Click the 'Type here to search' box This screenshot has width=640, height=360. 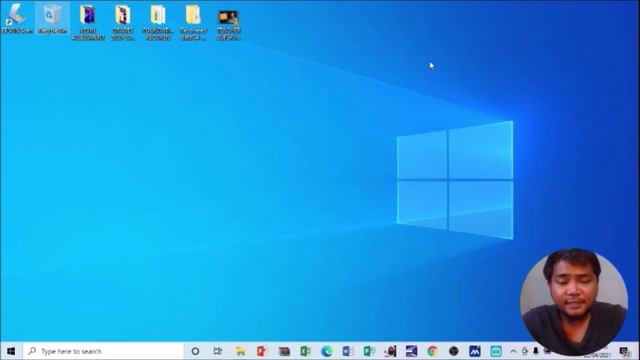click(103, 351)
